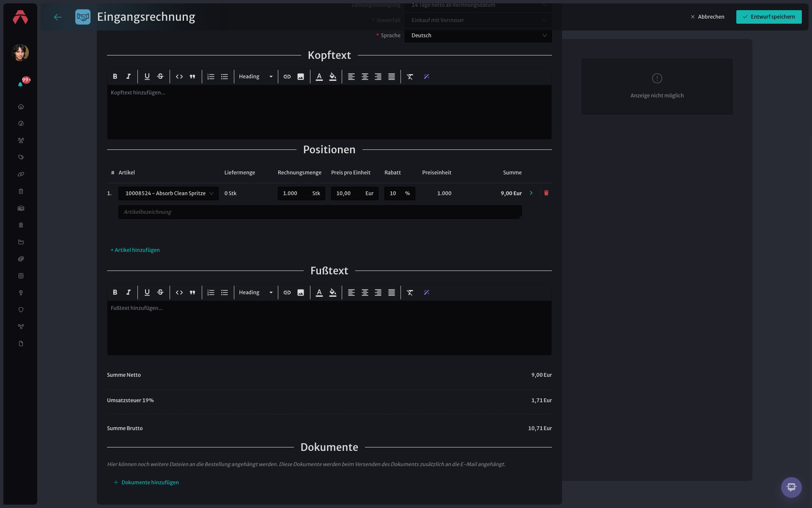Insert link in Fußtext editor
812x508 pixels.
[287, 293]
